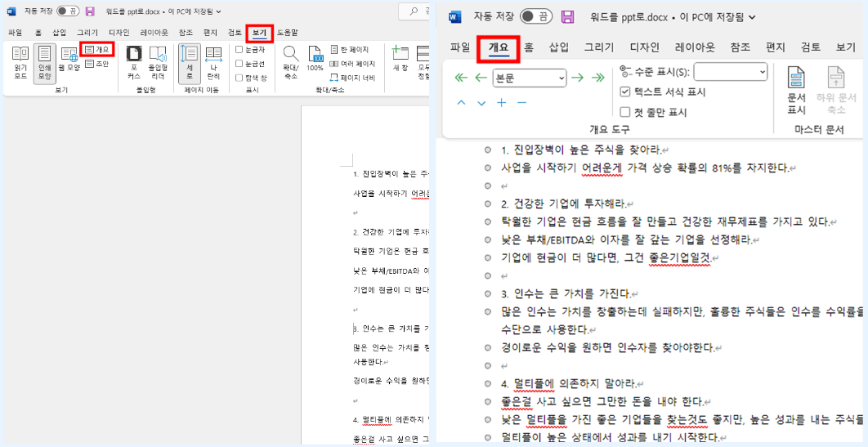This screenshot has width=868, height=447.
Task: Uncheck Show Text Formatting (텍스트 서식 표시)
Action: pos(625,92)
